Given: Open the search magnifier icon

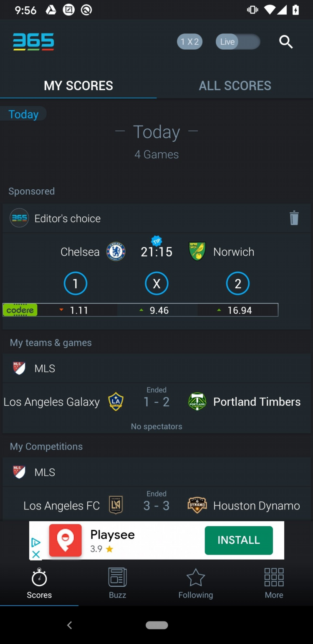Looking at the screenshot, I should pos(286,42).
